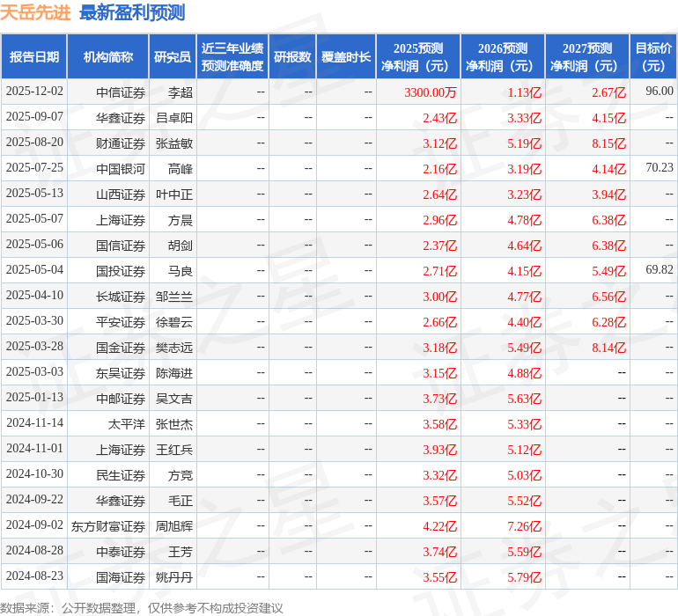
Task: Select the 2025-05-04 report date cell
Action: tap(34, 270)
